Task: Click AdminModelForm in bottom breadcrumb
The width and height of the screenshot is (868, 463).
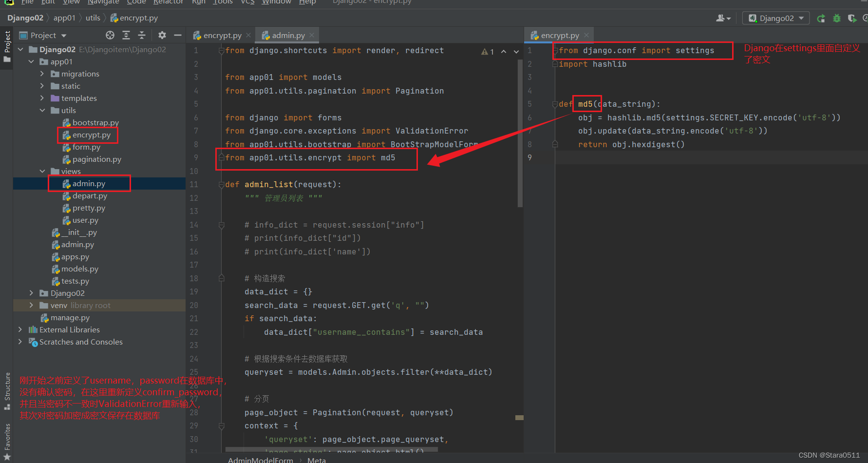Action: click(261, 460)
